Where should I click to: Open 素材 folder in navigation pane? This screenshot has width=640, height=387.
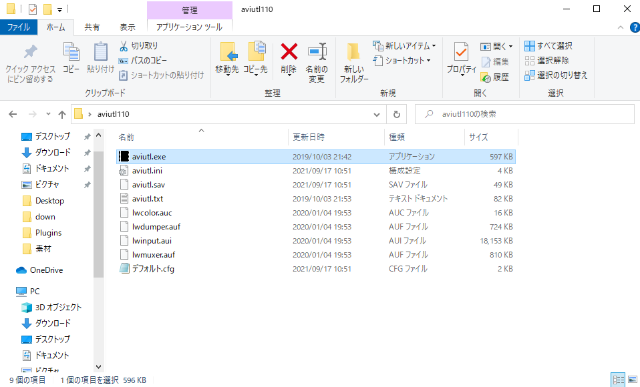point(43,249)
